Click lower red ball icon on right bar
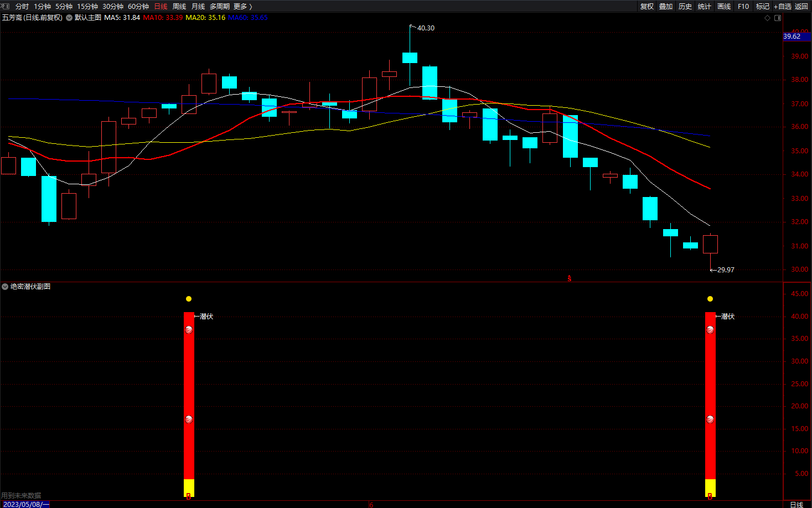 [710, 419]
